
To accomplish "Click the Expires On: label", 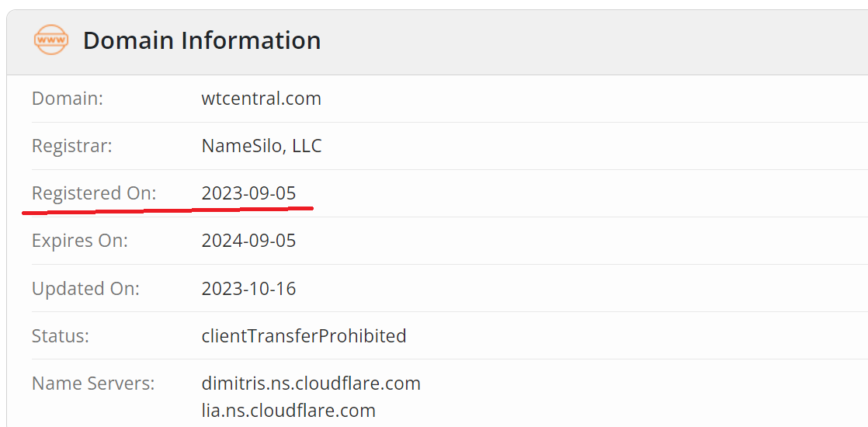I will tap(80, 241).
